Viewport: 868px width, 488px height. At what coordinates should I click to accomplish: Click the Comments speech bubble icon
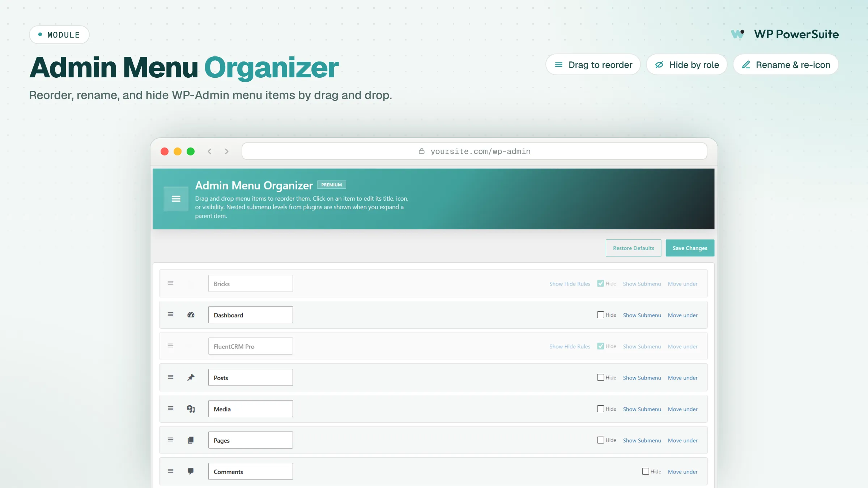191,471
